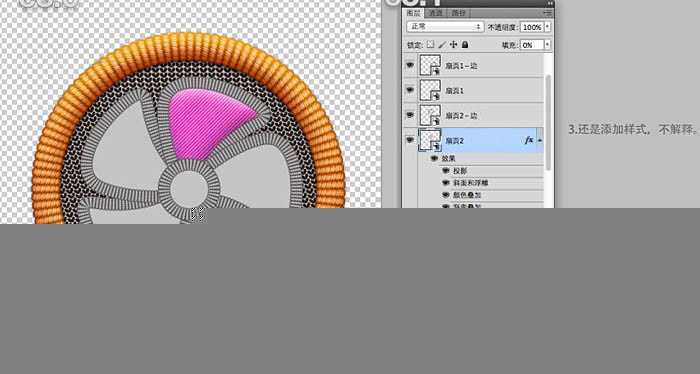Viewport: 700px width, 374px height.
Task: Click the fan center hub circle
Action: [189, 188]
